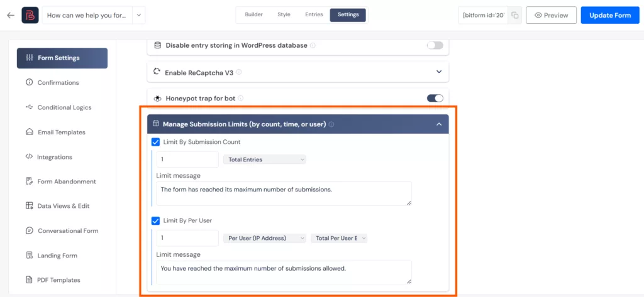
Task: Click the back arrow icon
Action: 11,15
